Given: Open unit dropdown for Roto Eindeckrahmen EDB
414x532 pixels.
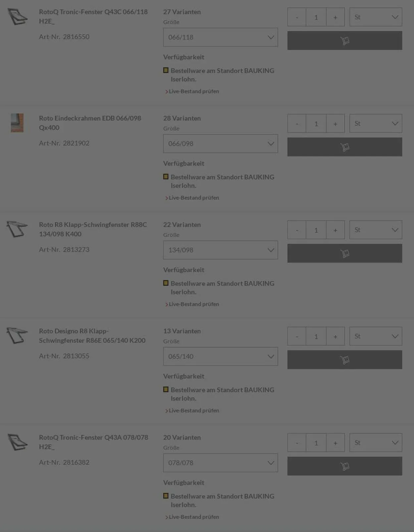Looking at the screenshot, I should 376,123.
